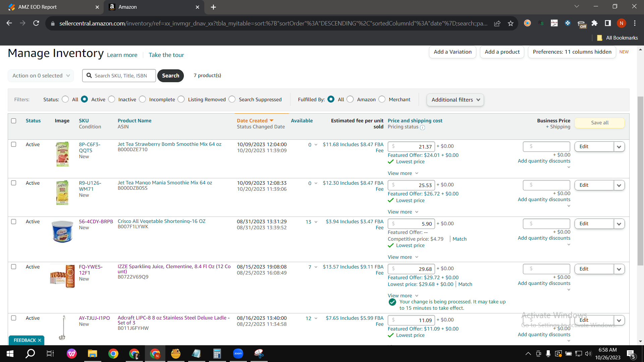Open File Explorer from taskbar
The image size is (644, 362).
(92, 354)
